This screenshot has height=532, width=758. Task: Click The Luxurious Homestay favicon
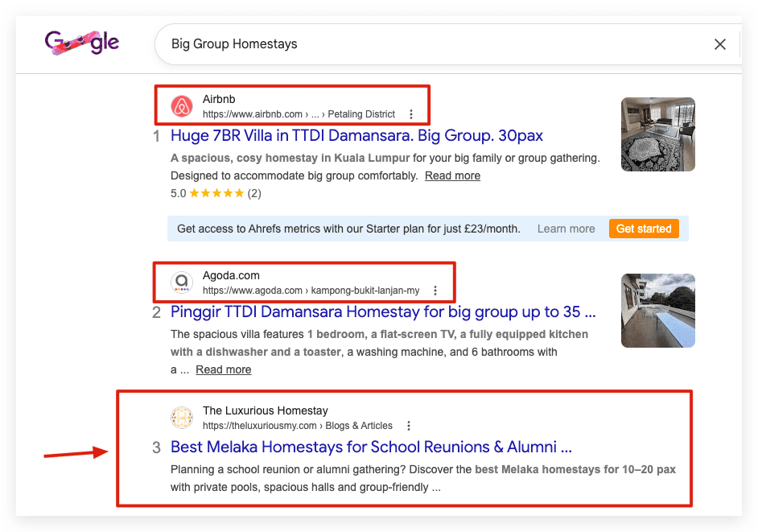point(182,418)
